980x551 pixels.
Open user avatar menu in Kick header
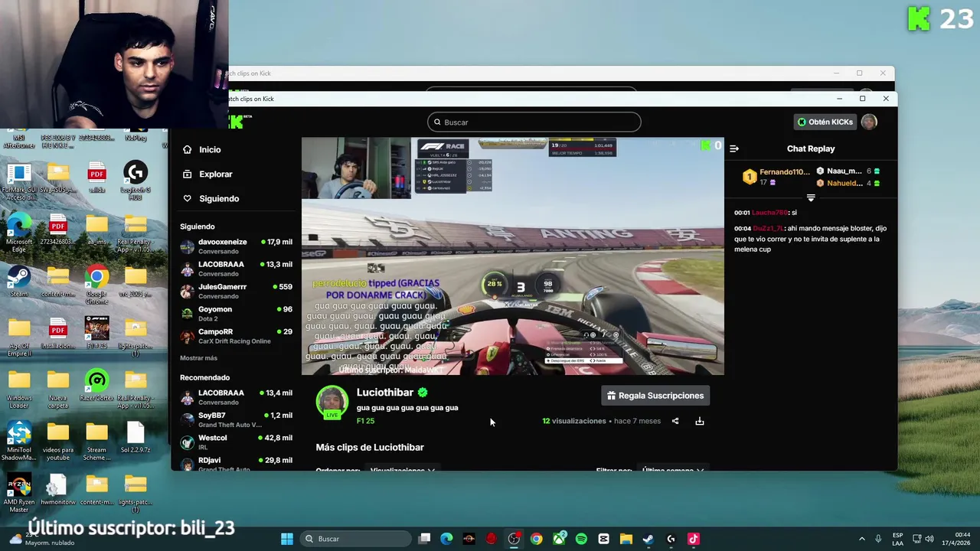tap(869, 122)
